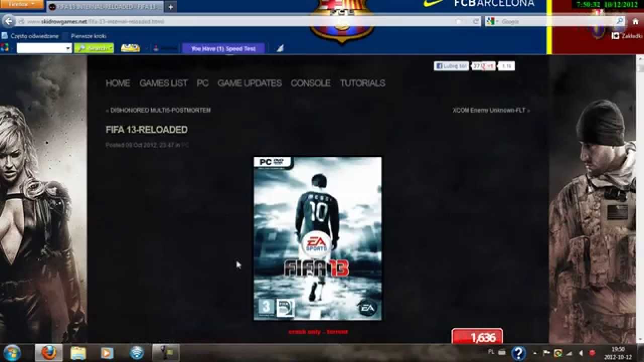644x362 pixels.
Task: Click the blue wireless network taskbar app icon
Action: coord(136,353)
